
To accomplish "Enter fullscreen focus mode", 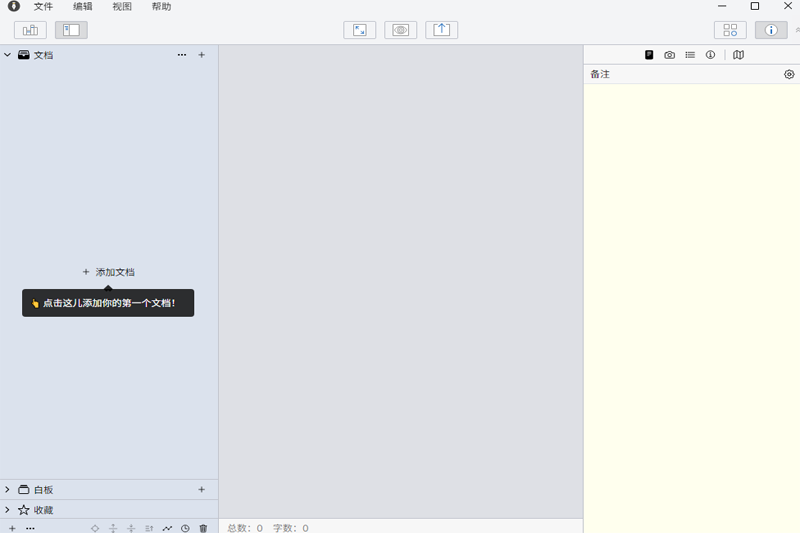I will coord(359,30).
